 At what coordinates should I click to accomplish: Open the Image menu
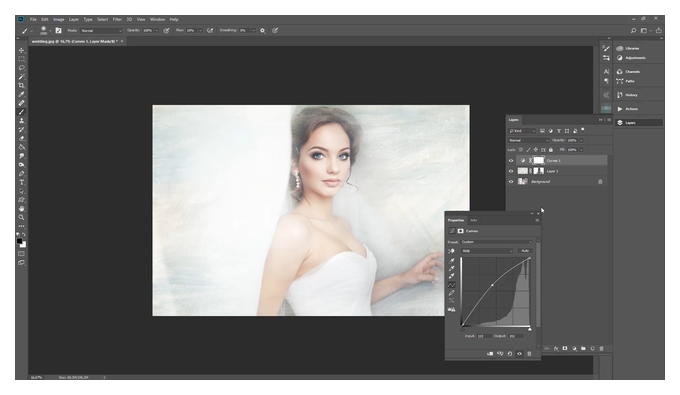pyautogui.click(x=59, y=20)
